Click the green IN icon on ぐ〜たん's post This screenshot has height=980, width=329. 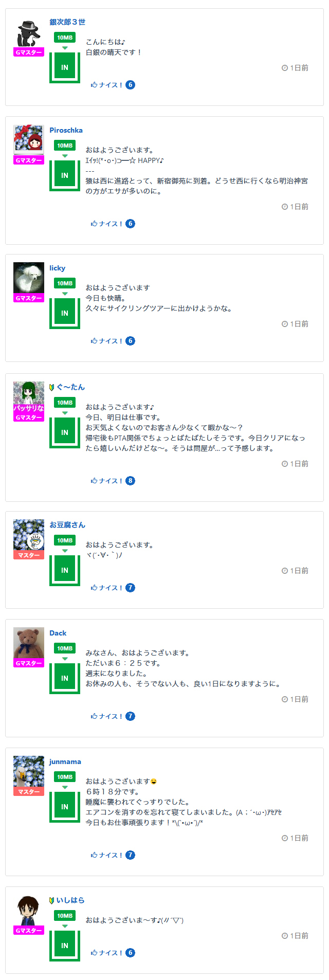tap(65, 432)
